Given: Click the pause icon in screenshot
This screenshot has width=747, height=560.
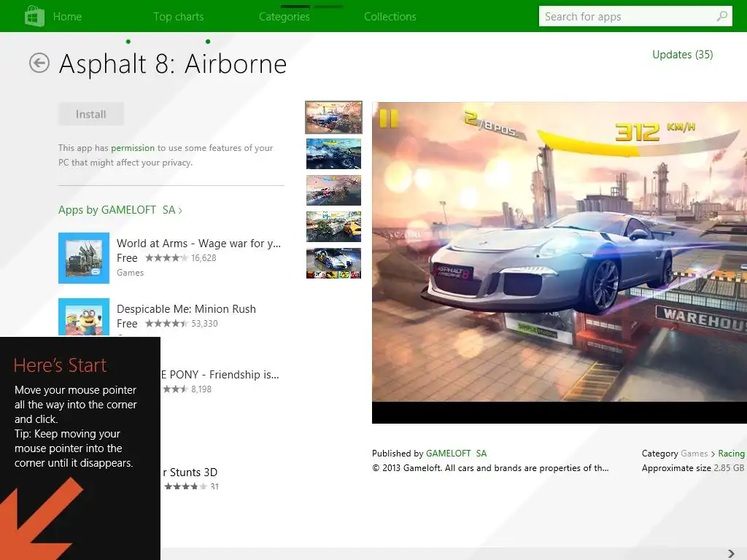Looking at the screenshot, I should tap(388, 118).
